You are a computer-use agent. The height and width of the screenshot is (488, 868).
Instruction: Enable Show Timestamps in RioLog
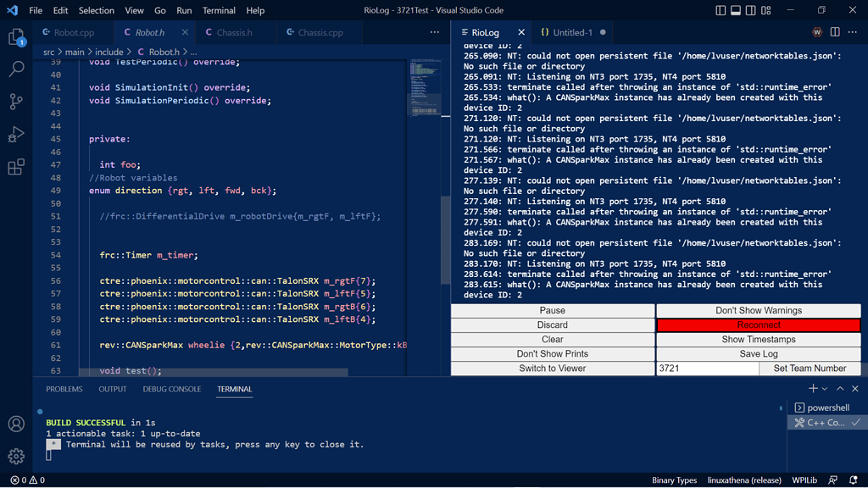point(759,339)
